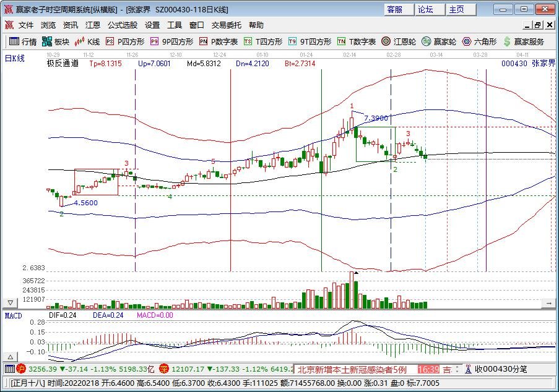The height and width of the screenshot is (392, 559).
Task: Open the 文件 menu
Action: (x=25, y=25)
